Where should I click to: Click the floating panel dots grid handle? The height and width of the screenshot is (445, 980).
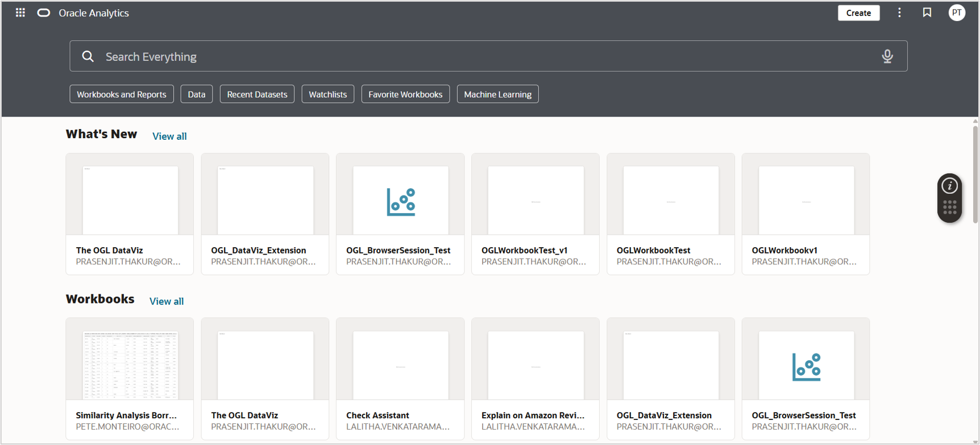[949, 207]
